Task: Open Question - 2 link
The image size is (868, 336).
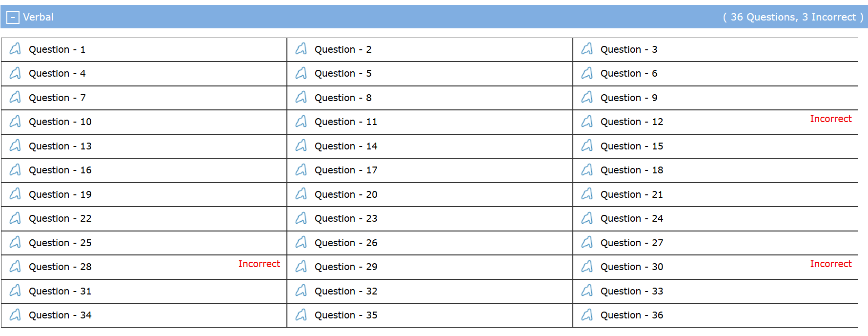Action: point(343,49)
